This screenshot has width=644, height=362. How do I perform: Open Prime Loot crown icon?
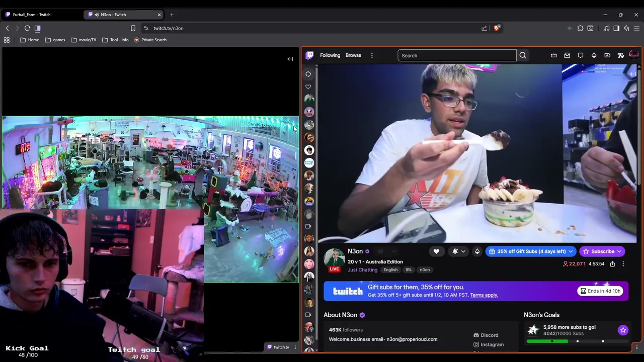tap(553, 55)
